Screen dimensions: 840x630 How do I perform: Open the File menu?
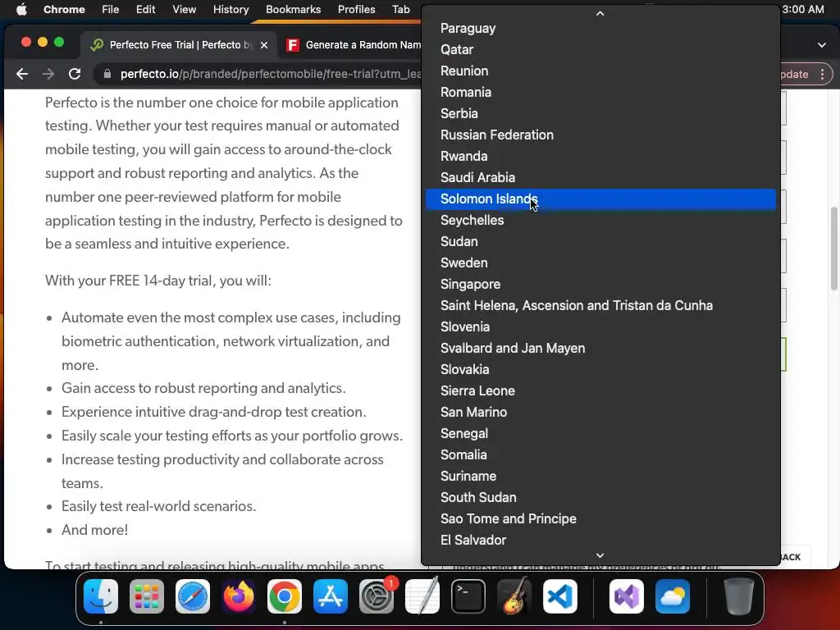point(111,9)
